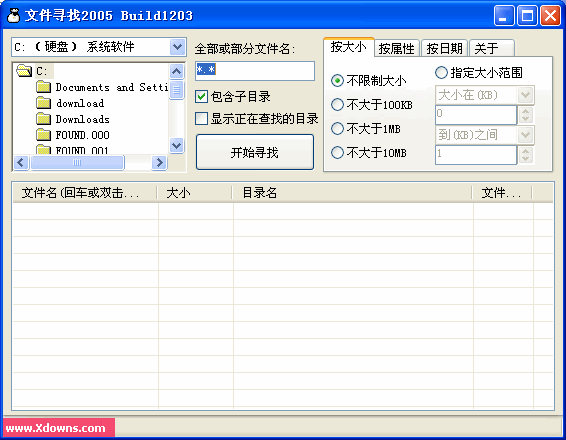
Task: Open the Downloads folder in tree
Action: coord(82,119)
